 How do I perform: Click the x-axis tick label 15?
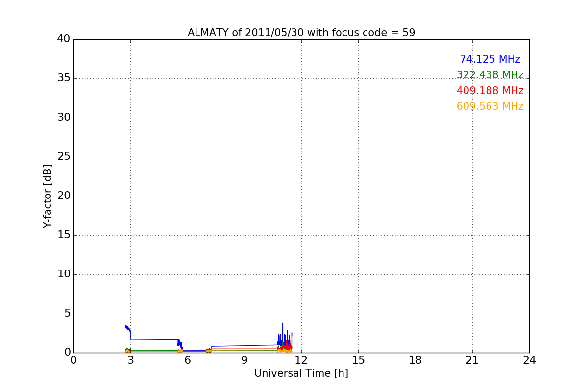click(x=358, y=360)
